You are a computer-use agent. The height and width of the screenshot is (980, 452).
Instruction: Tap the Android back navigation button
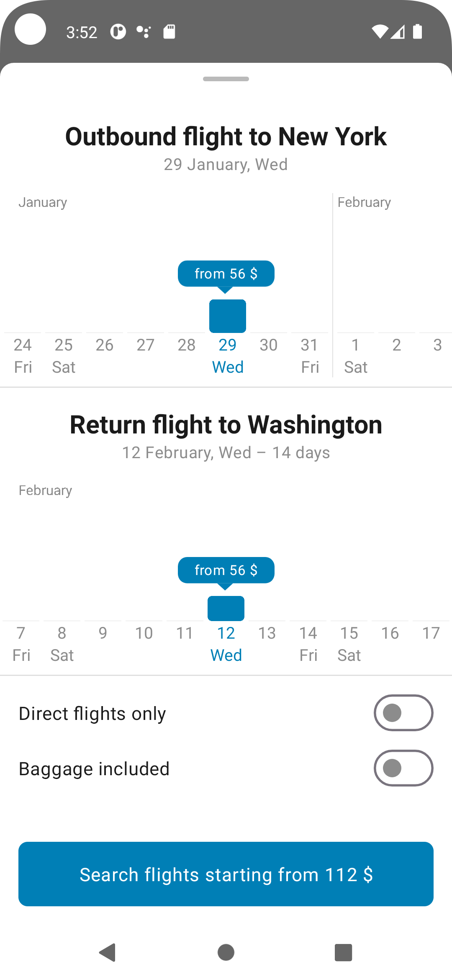click(108, 952)
